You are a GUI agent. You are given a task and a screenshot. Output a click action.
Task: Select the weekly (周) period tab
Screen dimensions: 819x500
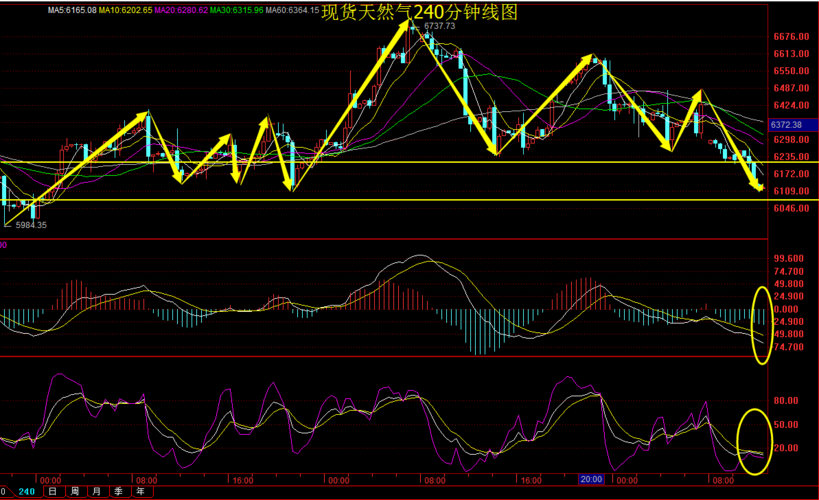(74, 492)
